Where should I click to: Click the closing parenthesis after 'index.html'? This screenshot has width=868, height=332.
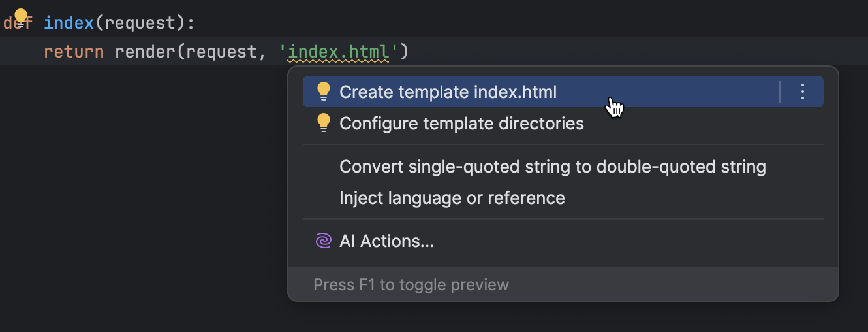tap(404, 51)
